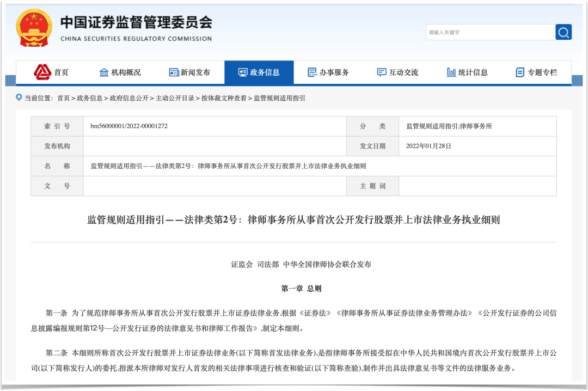Open 按体裁文种查看 breadcrumb link

pos(224,98)
